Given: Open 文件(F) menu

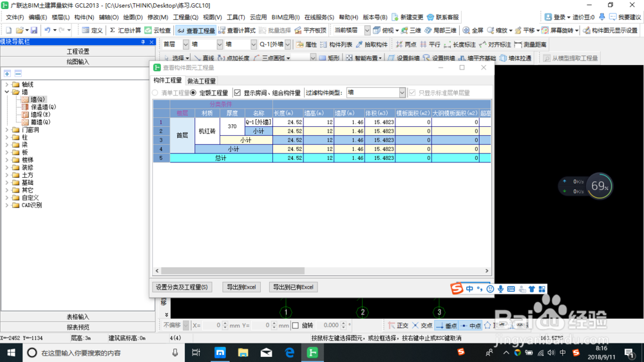Looking at the screenshot, I should click(x=15, y=17).
